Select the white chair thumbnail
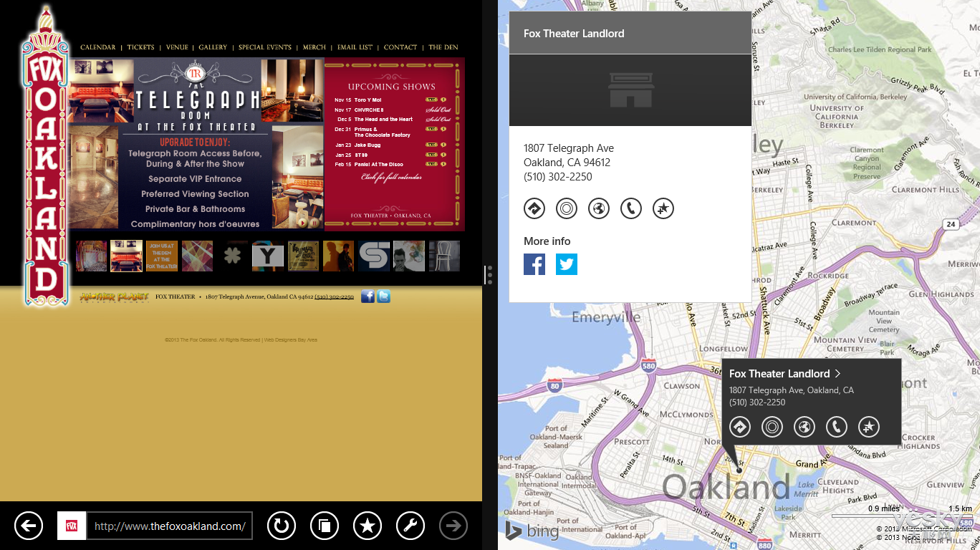The height and width of the screenshot is (550, 980). tap(444, 256)
